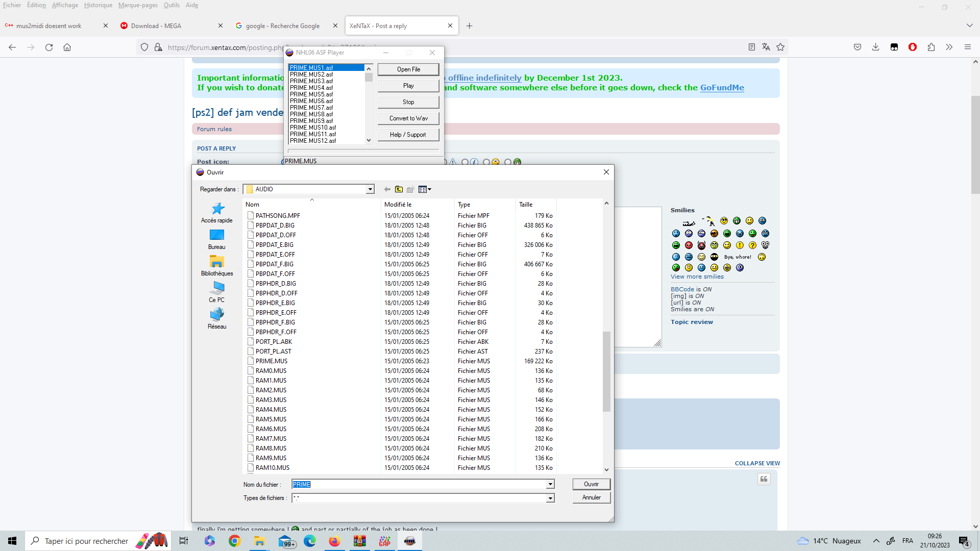Open Firefox downloads panel icon

pyautogui.click(x=875, y=47)
